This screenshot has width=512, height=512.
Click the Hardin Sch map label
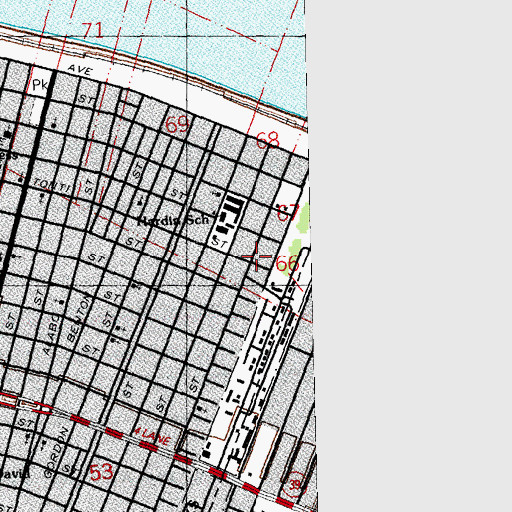(173, 220)
